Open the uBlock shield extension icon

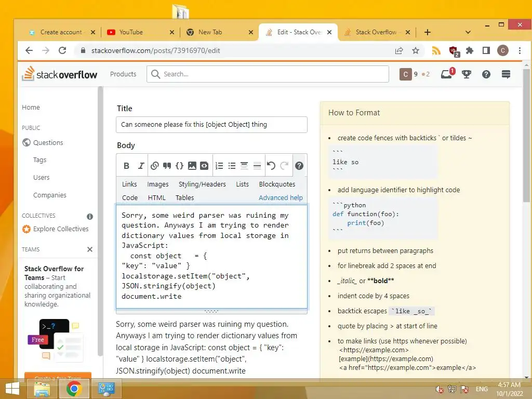(x=454, y=51)
